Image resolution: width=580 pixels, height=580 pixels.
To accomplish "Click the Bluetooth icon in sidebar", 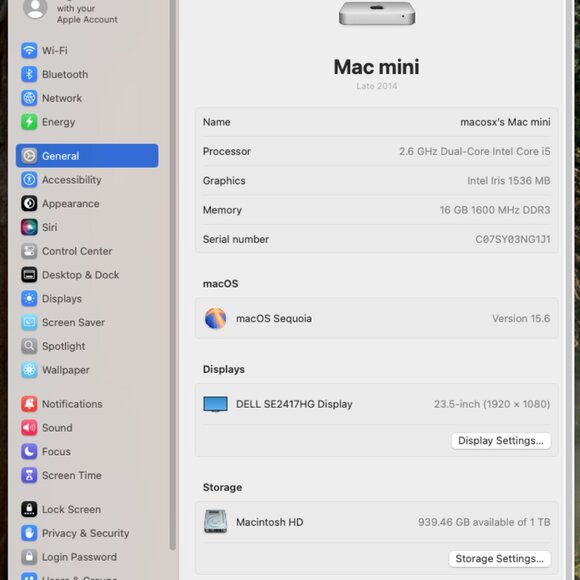I will pyautogui.click(x=29, y=74).
